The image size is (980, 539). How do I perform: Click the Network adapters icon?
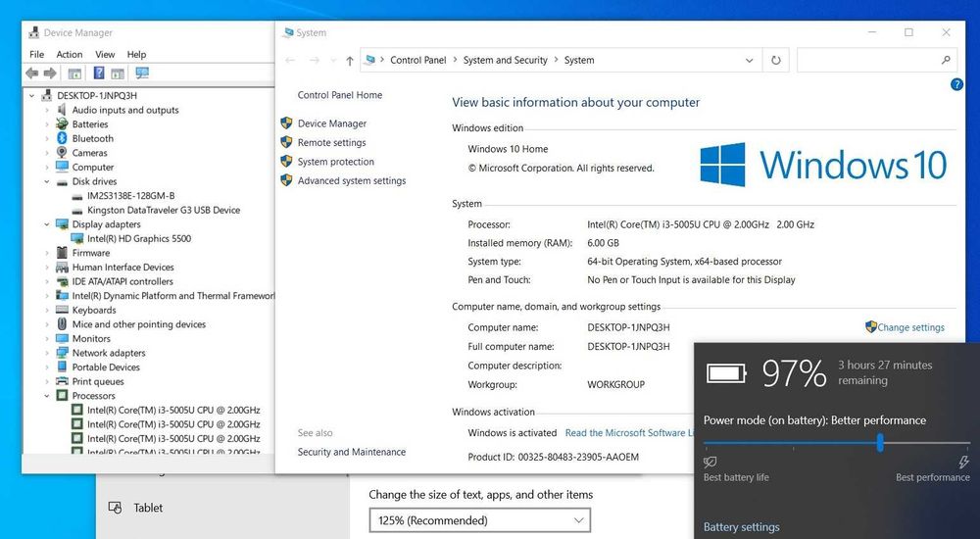(62, 353)
